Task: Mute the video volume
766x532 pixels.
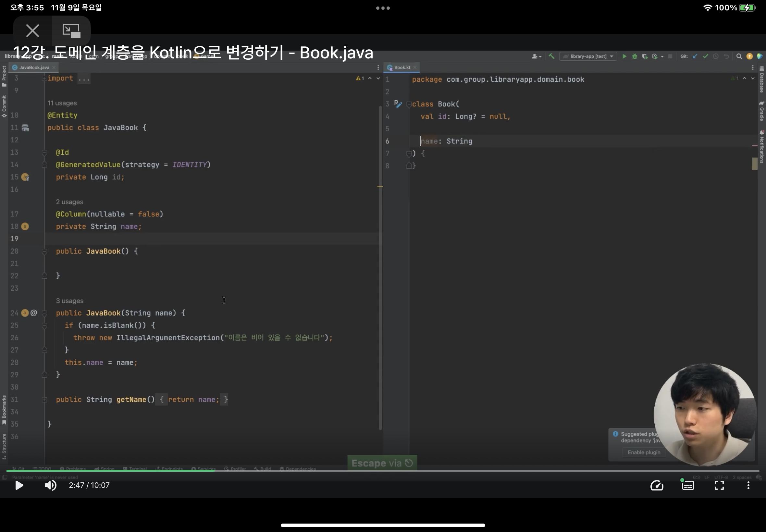Action: point(50,485)
